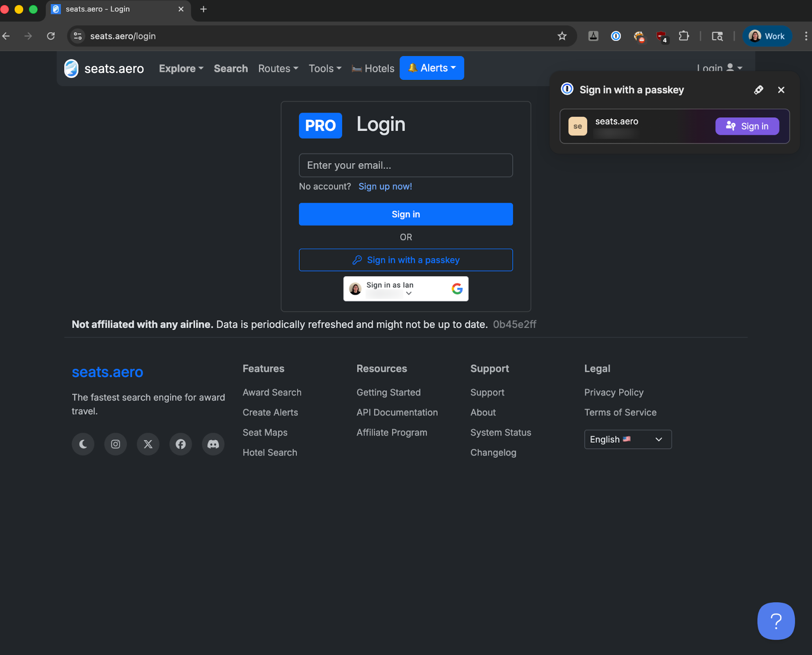
Task: Expand the Explore dropdown menu
Action: [181, 69]
